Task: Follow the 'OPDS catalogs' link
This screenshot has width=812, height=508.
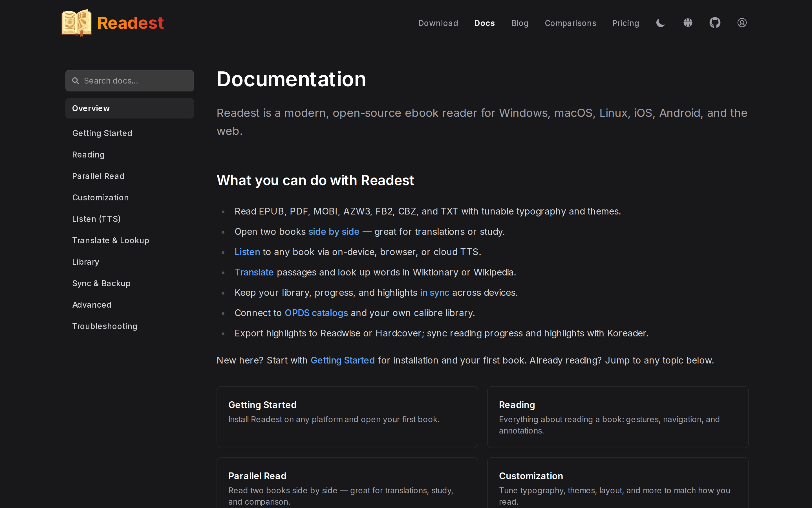Action: 316,313
